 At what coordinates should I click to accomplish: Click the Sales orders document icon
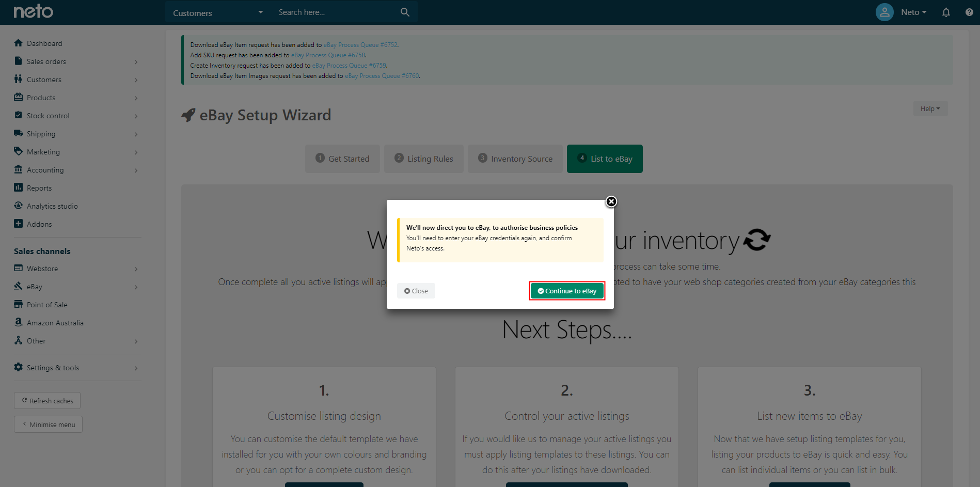click(x=19, y=61)
